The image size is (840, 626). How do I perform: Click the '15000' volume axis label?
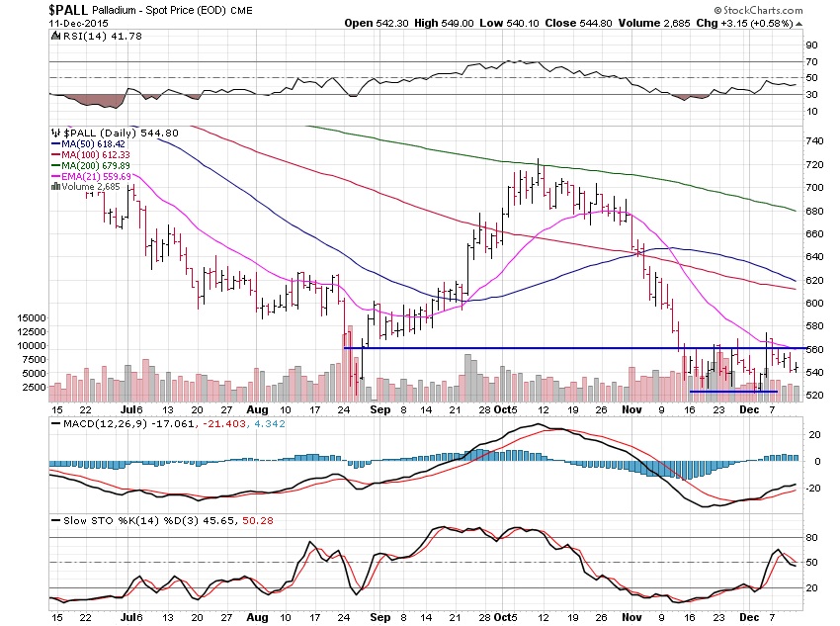point(32,317)
